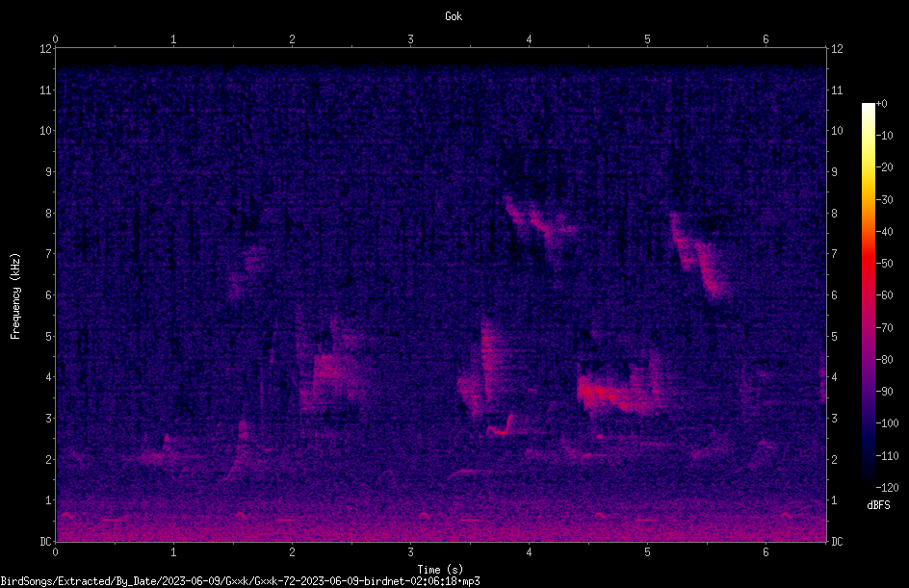The height and width of the screenshot is (588, 909).
Task: Click the "6" tick on top time axis
Action: [x=766, y=39]
